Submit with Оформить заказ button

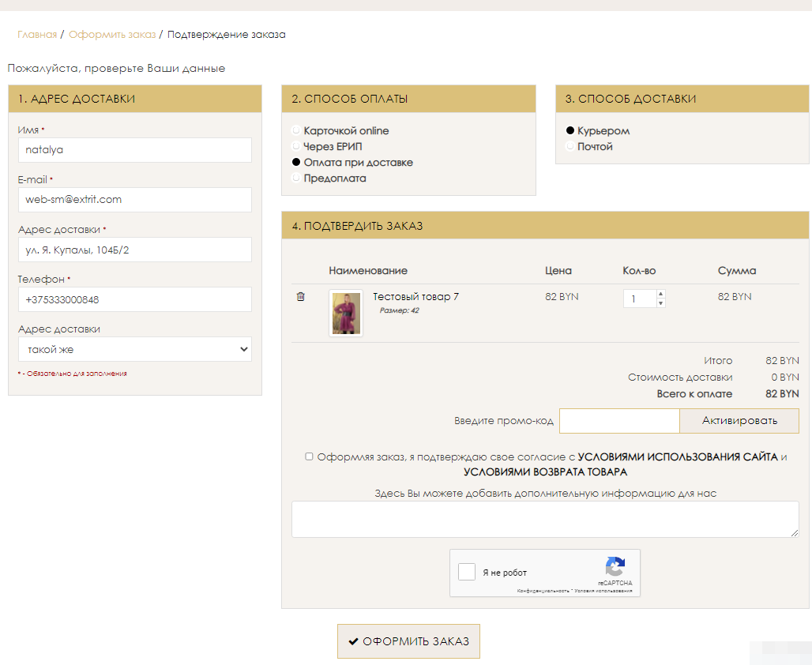tap(408, 641)
